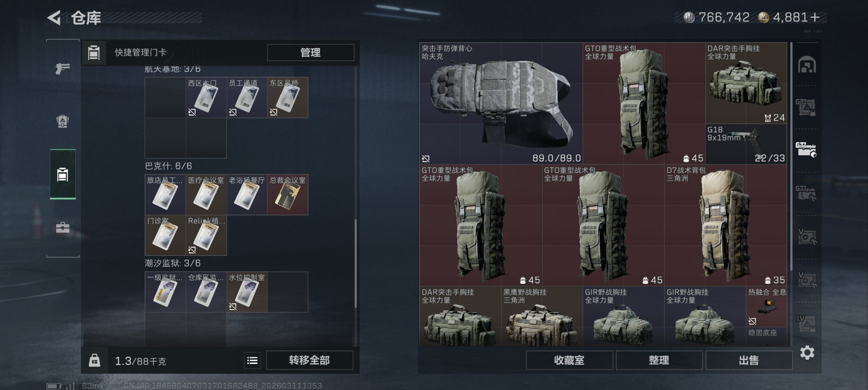This screenshot has width=868, height=390.
Task: Select the backpack category sidebar icon
Action: pos(63,122)
